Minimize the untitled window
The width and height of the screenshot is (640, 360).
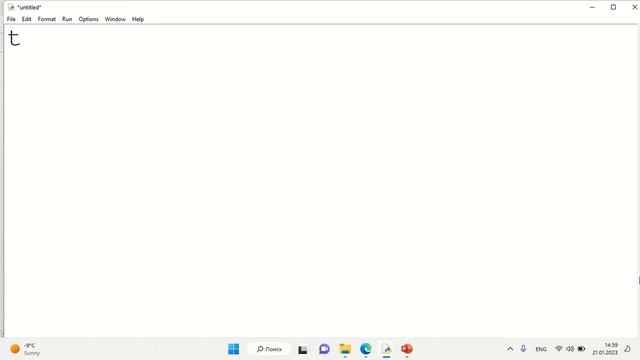592,7
